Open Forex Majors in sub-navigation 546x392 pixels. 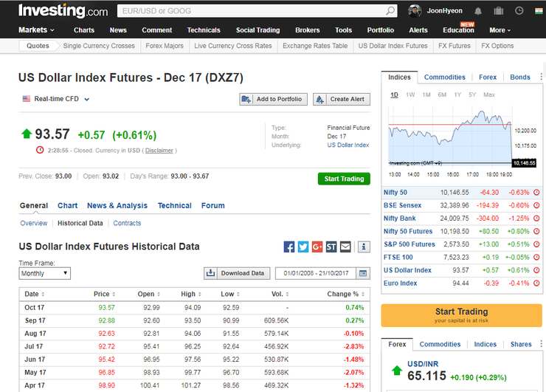tap(165, 46)
